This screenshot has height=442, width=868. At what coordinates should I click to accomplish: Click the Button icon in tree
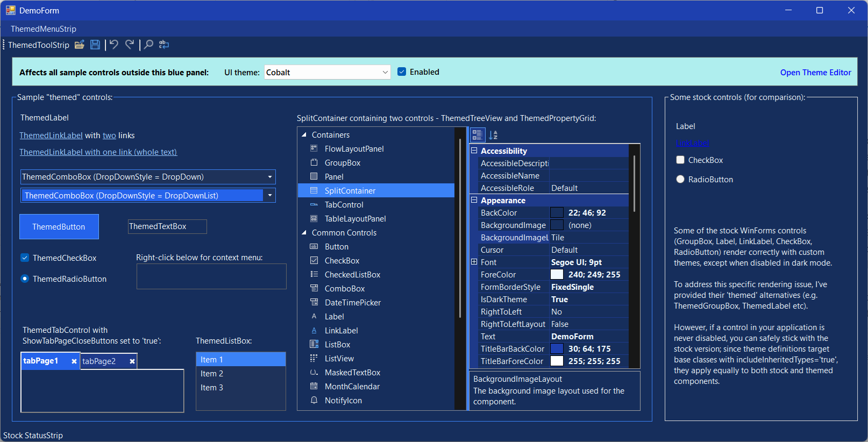pyautogui.click(x=314, y=246)
